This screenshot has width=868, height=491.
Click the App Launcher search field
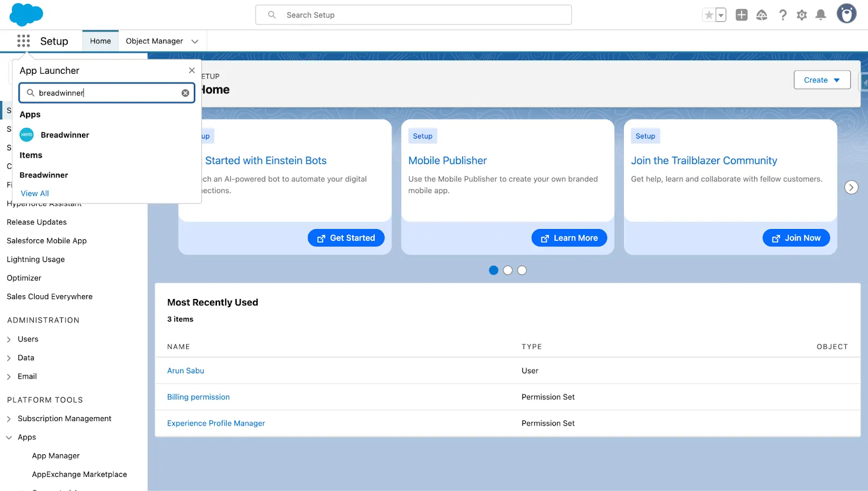point(107,93)
